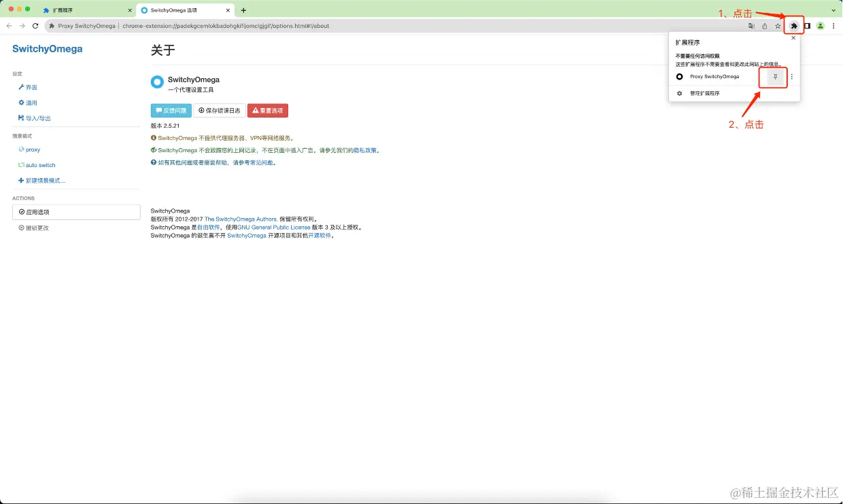This screenshot has width=843, height=504.
Task: Close the extensions popup panel
Action: click(x=793, y=38)
